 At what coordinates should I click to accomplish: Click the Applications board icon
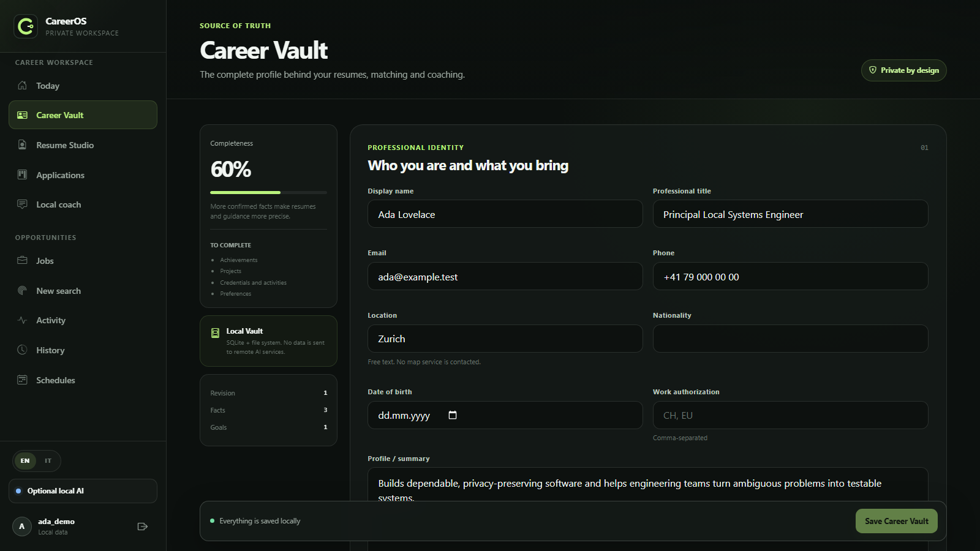23,174
